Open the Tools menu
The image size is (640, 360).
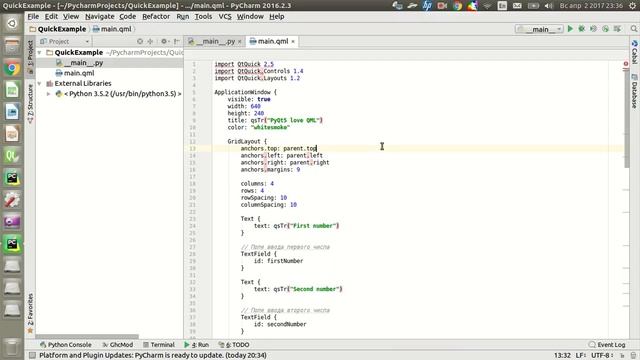tap(203, 16)
